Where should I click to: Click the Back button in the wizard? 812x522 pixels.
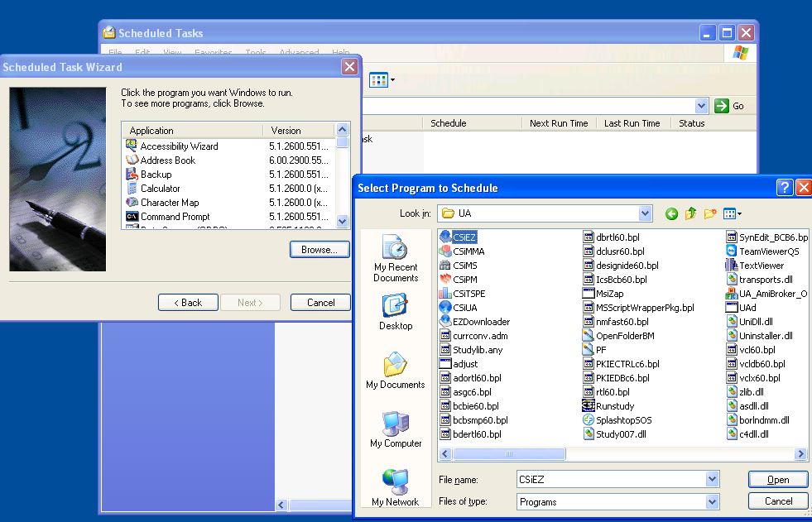[188, 303]
